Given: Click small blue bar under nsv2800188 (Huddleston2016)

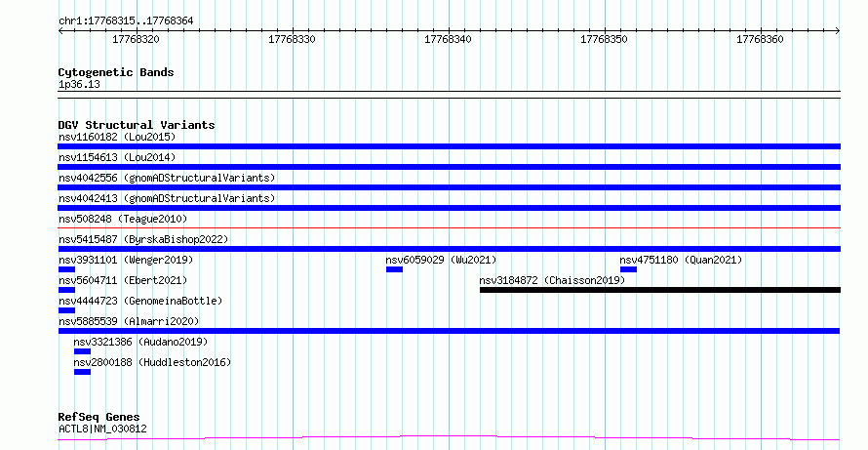Looking at the screenshot, I should (82, 372).
